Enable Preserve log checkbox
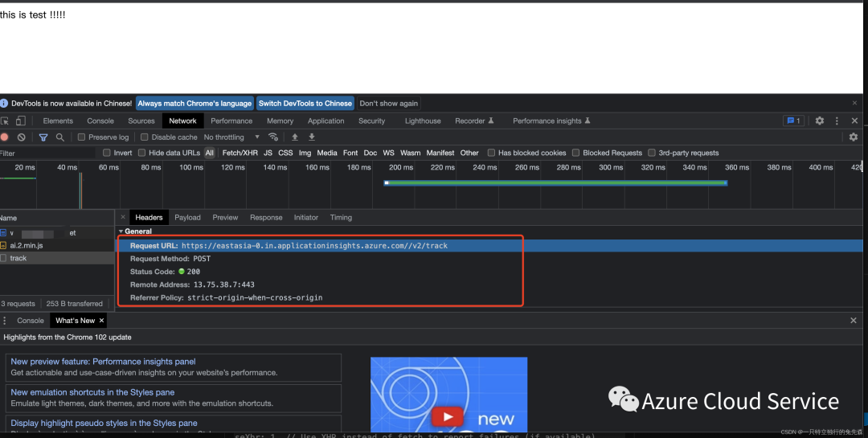Screen dimensions: 868x438 pyautogui.click(x=81, y=137)
